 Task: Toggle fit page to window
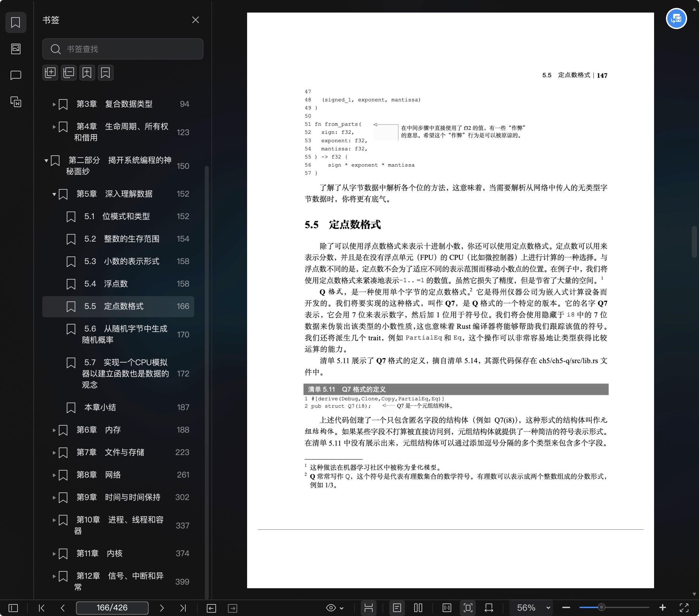pos(468,608)
